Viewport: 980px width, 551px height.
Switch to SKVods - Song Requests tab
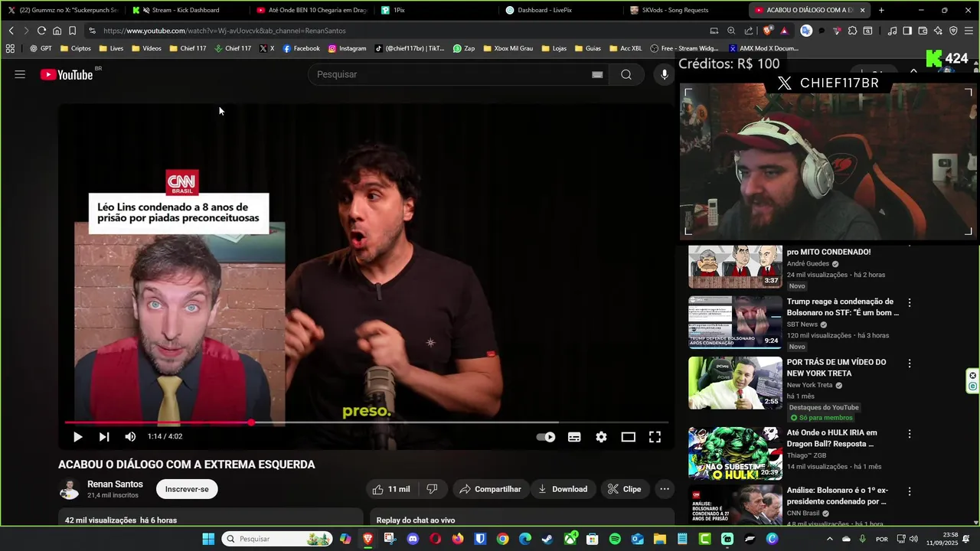[x=686, y=10]
